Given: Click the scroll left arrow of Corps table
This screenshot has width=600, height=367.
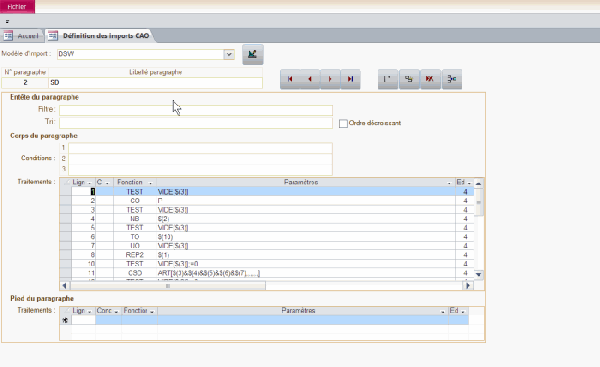Looking at the screenshot, I should coord(64,285).
